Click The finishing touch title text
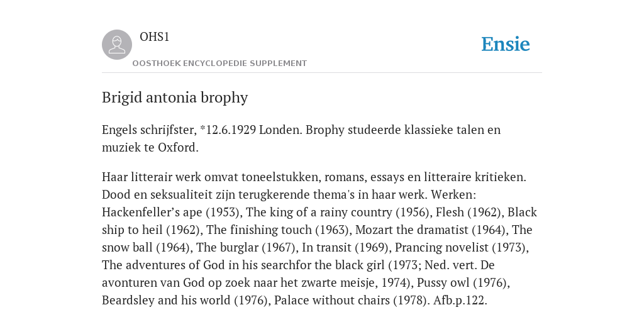Screen dimensions: 644x322 tap(259, 230)
